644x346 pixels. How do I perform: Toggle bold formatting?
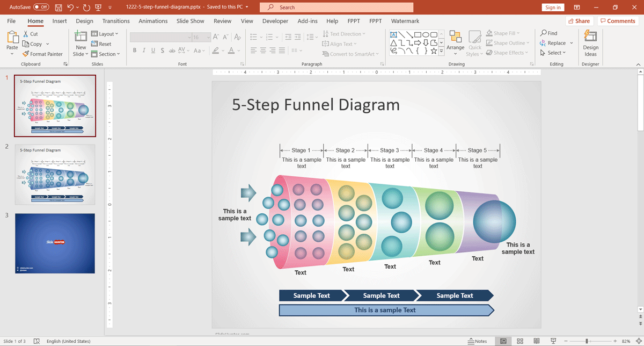[x=135, y=50]
